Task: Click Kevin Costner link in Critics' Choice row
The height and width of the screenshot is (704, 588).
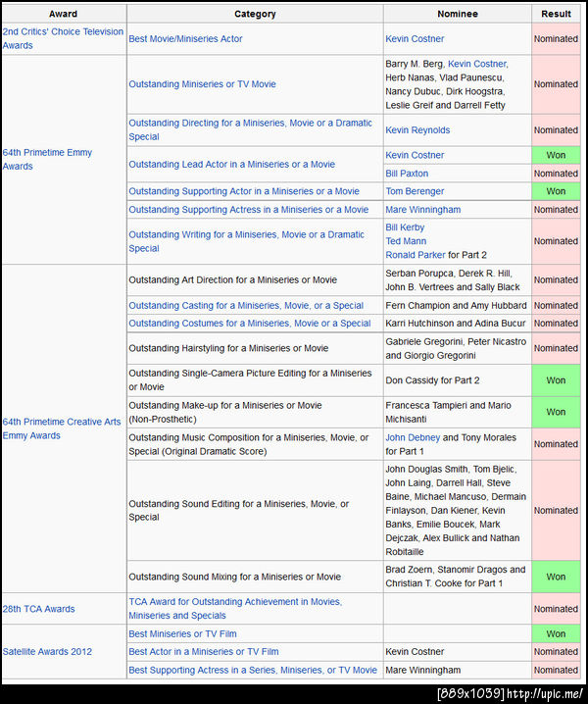Action: pyautogui.click(x=415, y=39)
